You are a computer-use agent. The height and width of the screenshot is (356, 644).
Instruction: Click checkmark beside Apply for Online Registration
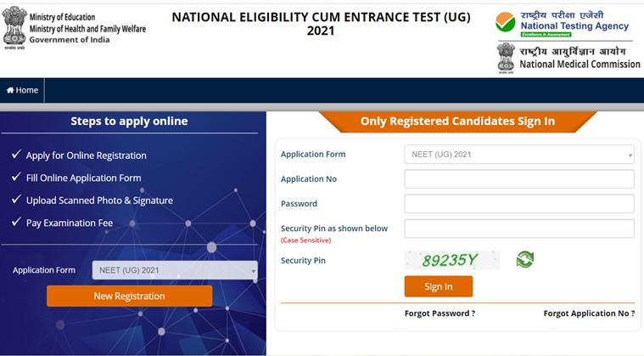16,155
